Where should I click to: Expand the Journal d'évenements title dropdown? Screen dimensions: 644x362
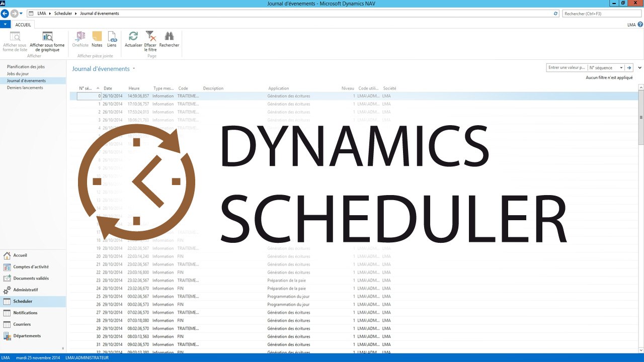click(134, 69)
